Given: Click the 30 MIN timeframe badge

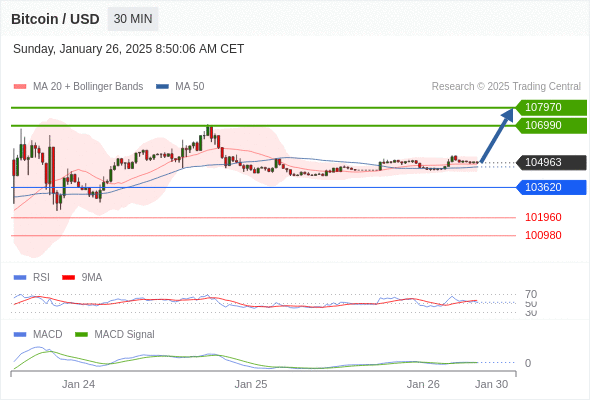Looking at the screenshot, I should point(133,19).
